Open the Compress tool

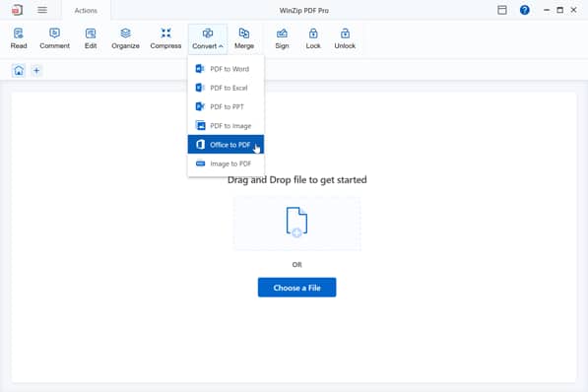[x=165, y=38]
